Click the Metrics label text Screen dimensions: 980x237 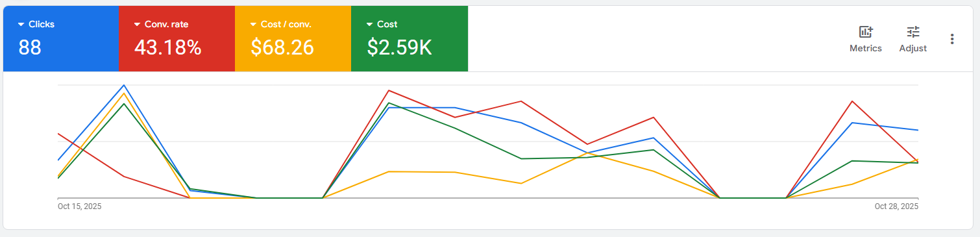click(x=866, y=48)
